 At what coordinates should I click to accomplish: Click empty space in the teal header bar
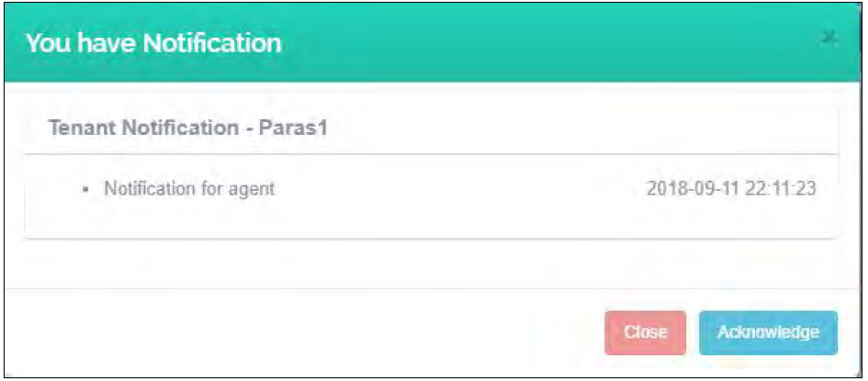coord(551,42)
